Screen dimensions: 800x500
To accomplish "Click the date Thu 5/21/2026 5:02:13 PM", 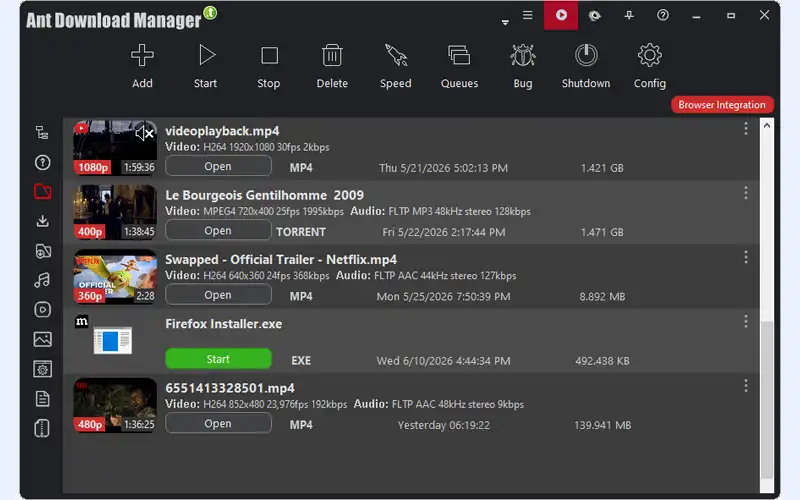I will click(443, 168).
